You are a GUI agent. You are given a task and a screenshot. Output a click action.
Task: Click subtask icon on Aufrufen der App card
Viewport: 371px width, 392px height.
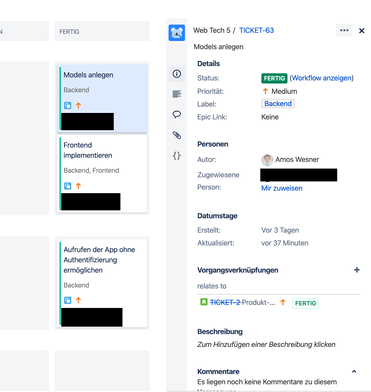click(x=67, y=300)
